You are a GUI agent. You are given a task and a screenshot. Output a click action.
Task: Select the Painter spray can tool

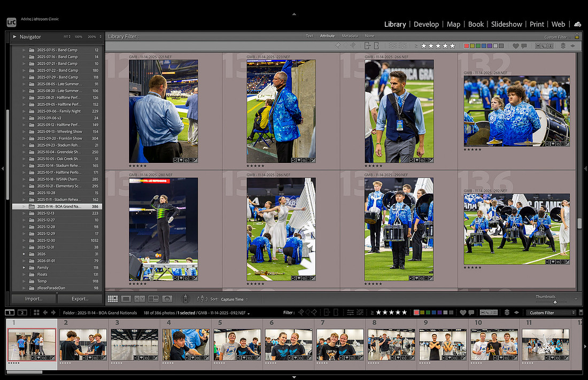185,299
